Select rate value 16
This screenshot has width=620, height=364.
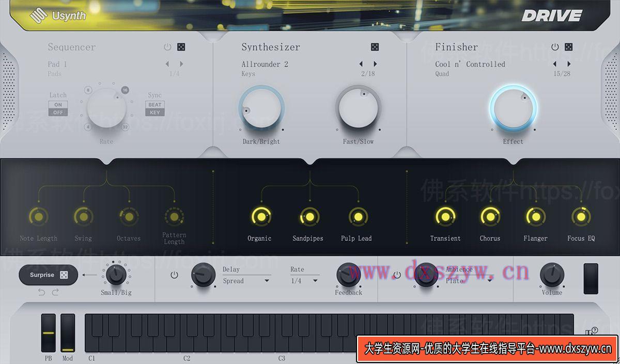(x=125, y=90)
